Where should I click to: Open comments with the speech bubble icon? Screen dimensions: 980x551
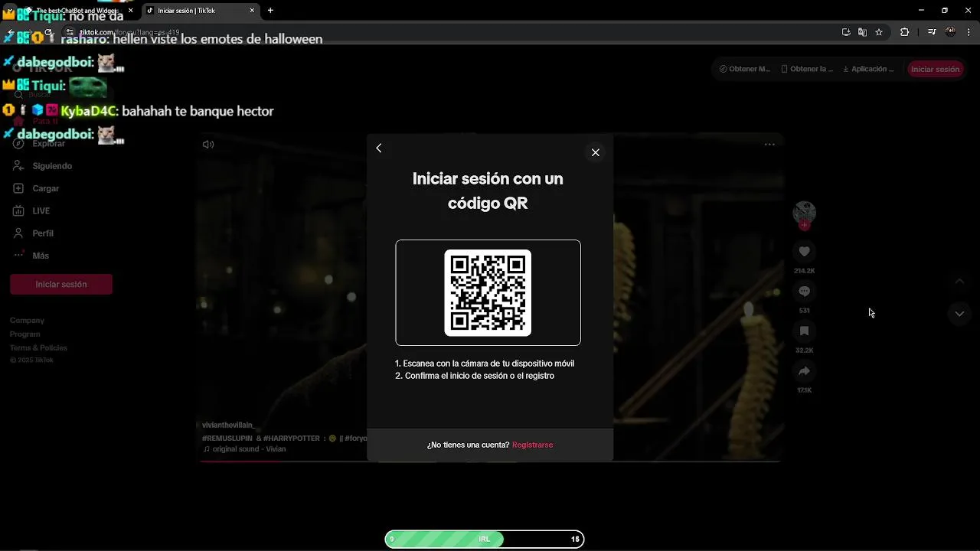(x=804, y=291)
